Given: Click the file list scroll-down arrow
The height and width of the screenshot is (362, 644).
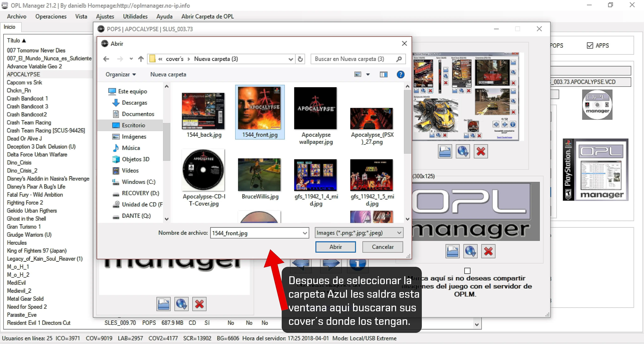Looking at the screenshot, I should tap(408, 219).
